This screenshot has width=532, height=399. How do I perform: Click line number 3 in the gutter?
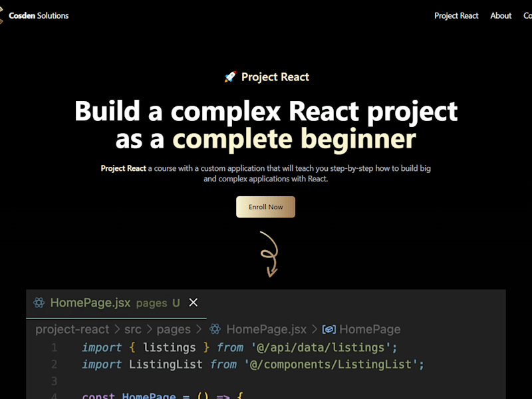coord(55,381)
